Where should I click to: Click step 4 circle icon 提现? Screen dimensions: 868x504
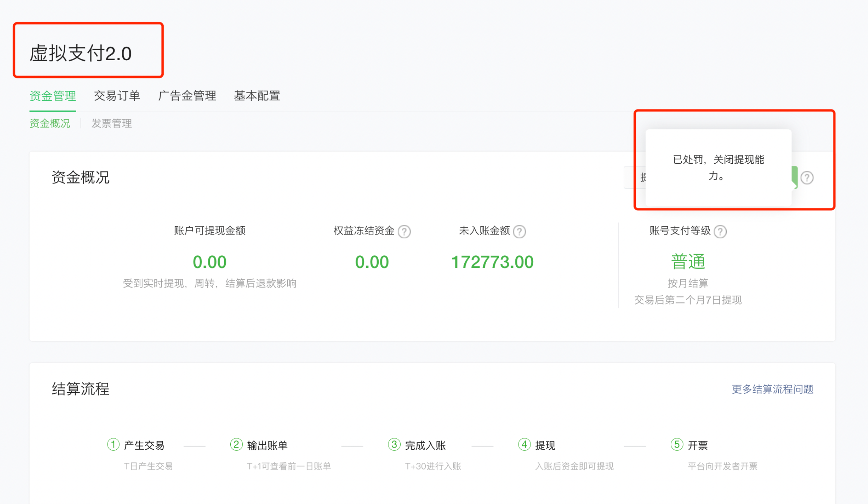[524, 445]
